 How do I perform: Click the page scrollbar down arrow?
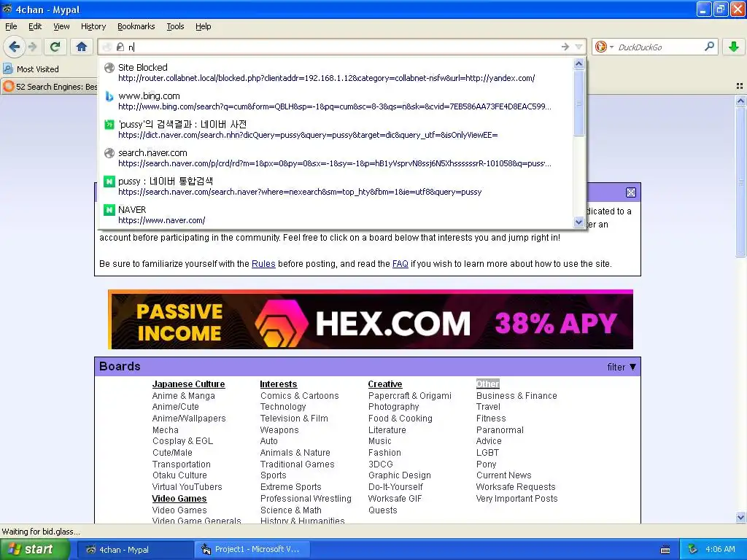click(740, 518)
